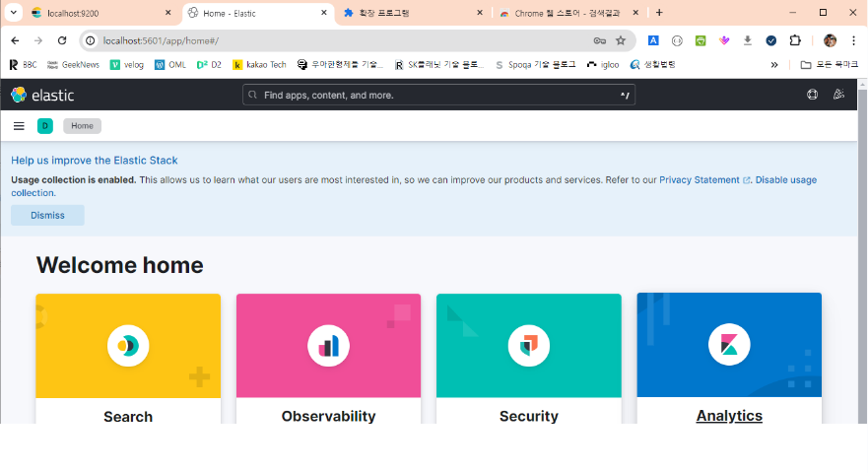Click the Elastic logo in header
Image resolution: width=868 pixels, height=473 pixels.
click(42, 95)
